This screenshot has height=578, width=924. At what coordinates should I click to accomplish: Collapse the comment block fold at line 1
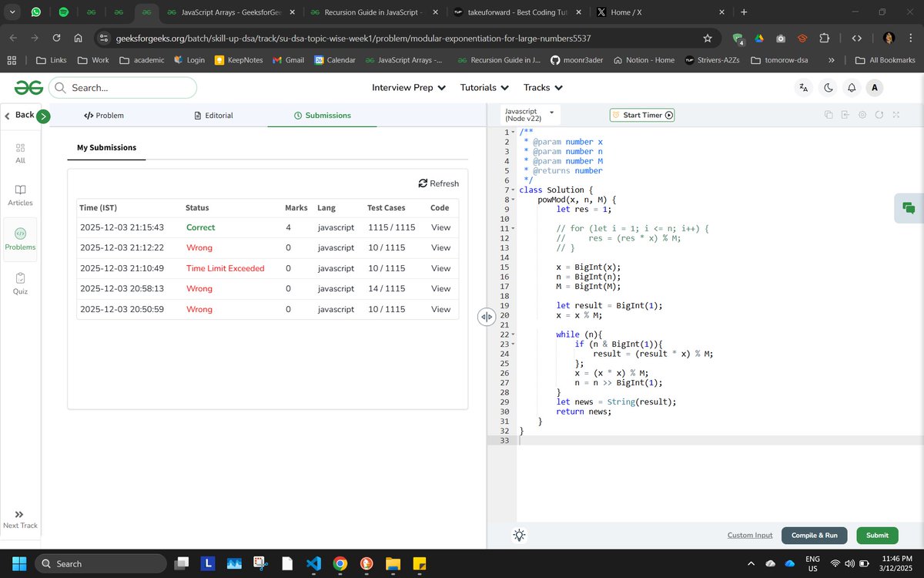[514, 132]
